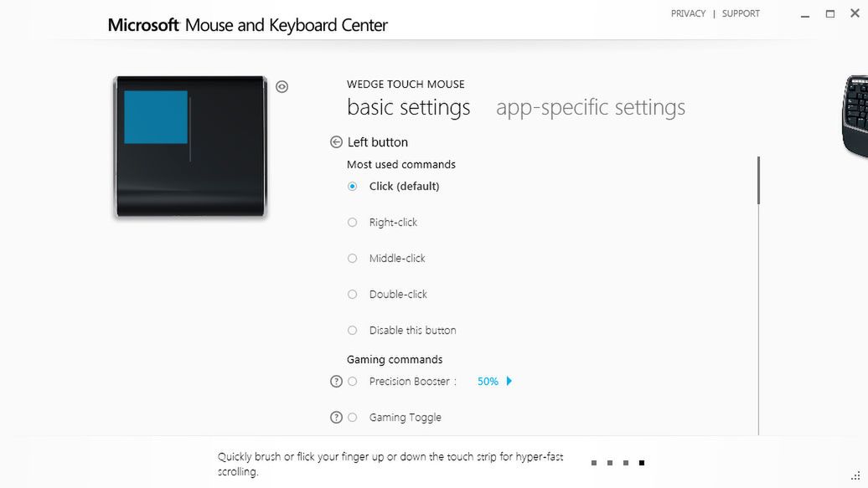
Task: Open help icon for Gaming Toggle
Action: click(x=337, y=418)
